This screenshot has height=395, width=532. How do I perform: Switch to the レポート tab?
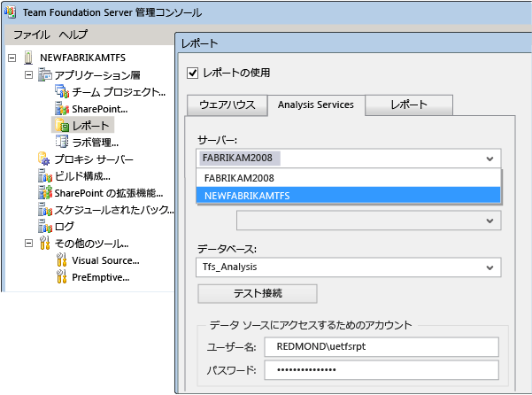(409, 105)
